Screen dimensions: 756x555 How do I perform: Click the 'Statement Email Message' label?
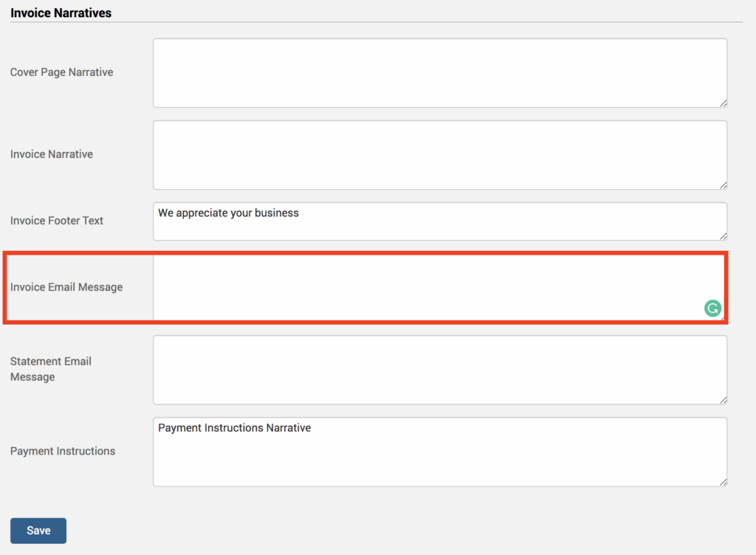51,369
